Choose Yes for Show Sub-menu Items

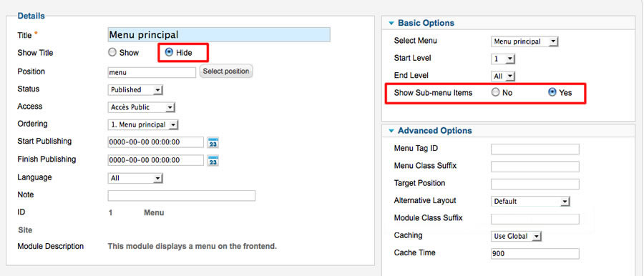552,92
